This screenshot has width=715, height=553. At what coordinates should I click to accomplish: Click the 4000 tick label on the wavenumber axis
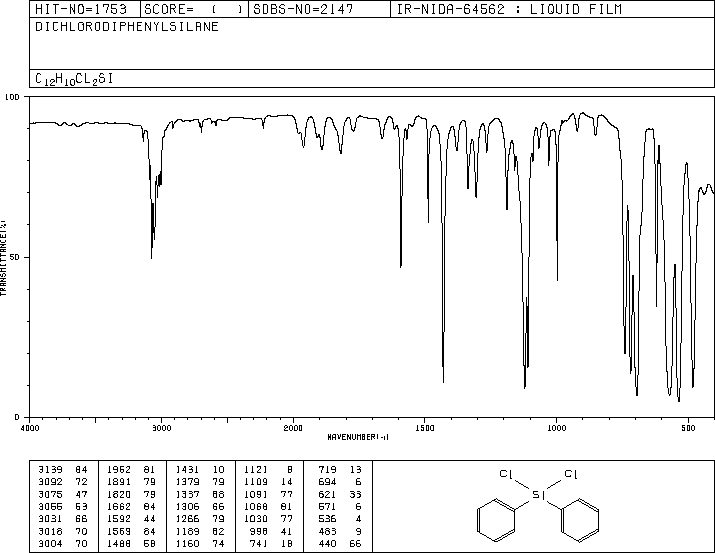click(x=30, y=428)
